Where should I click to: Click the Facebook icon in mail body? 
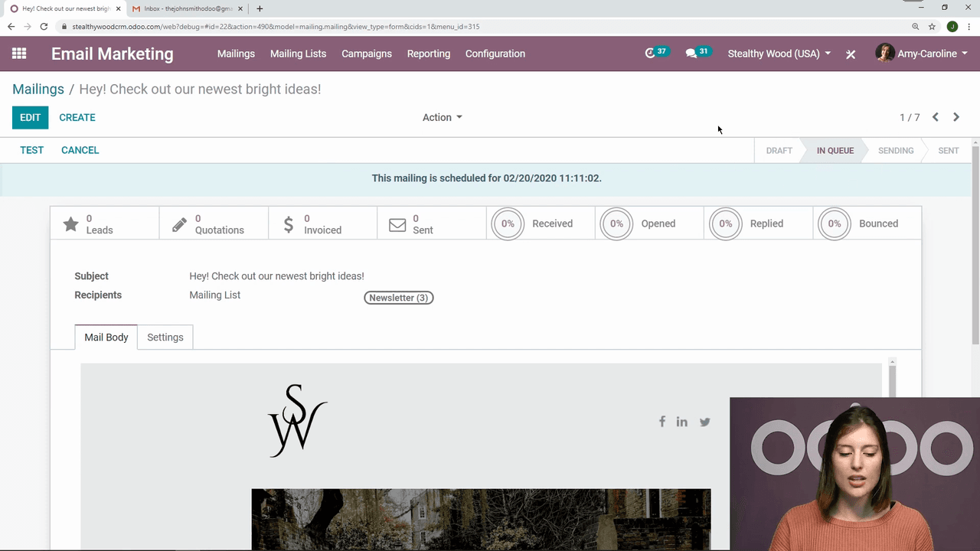(x=662, y=422)
